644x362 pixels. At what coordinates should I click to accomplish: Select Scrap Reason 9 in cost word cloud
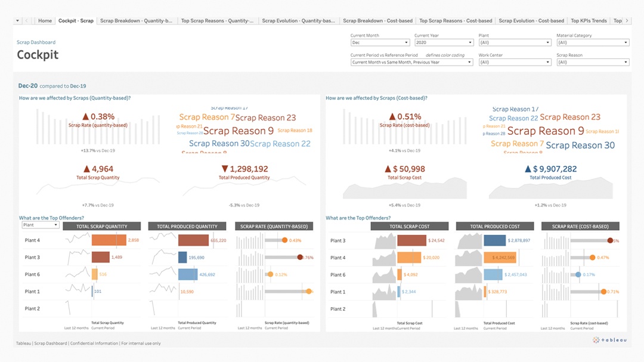point(546,131)
